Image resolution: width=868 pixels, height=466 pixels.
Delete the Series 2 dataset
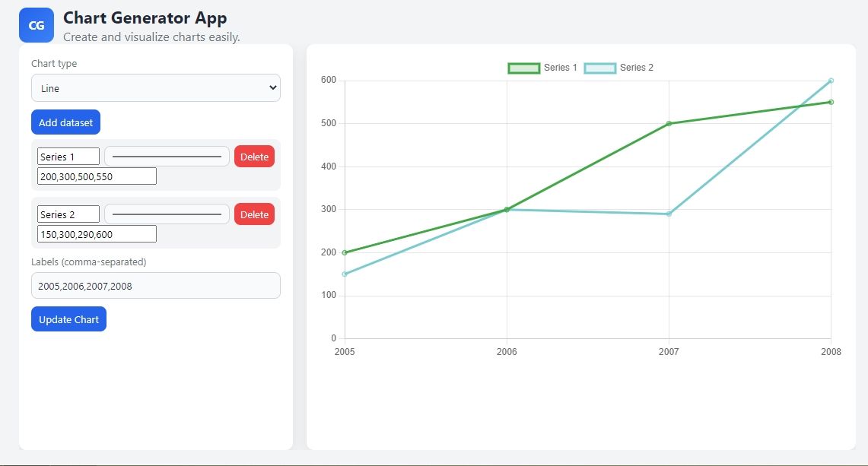[x=254, y=214]
